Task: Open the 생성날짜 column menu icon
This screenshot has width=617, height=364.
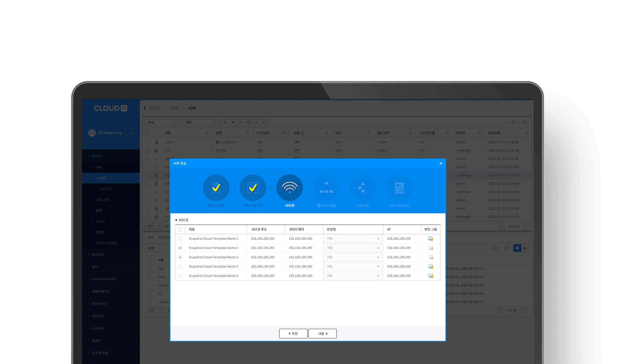Action: tap(526, 133)
